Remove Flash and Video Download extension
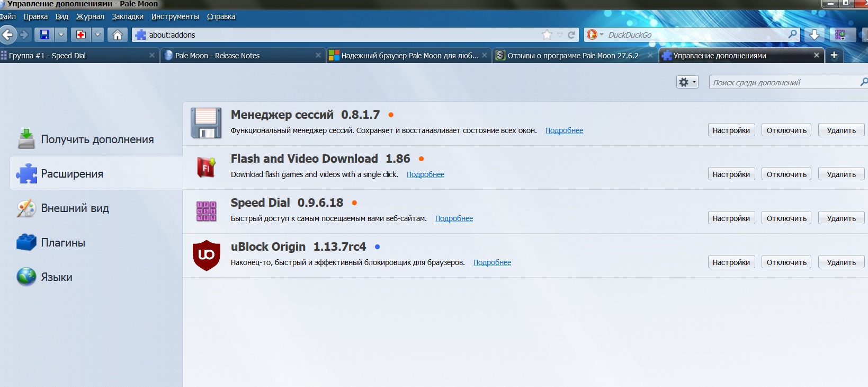The image size is (868, 387). [x=841, y=174]
